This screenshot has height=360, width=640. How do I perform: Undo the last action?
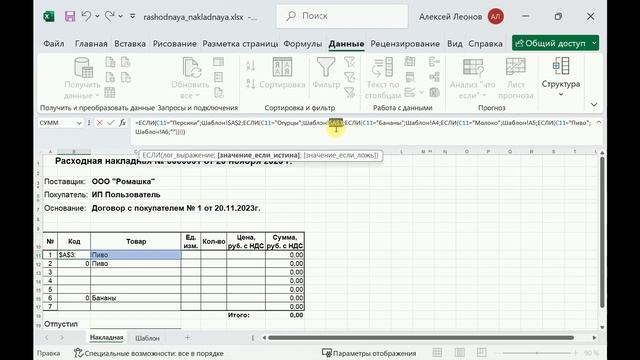point(86,16)
